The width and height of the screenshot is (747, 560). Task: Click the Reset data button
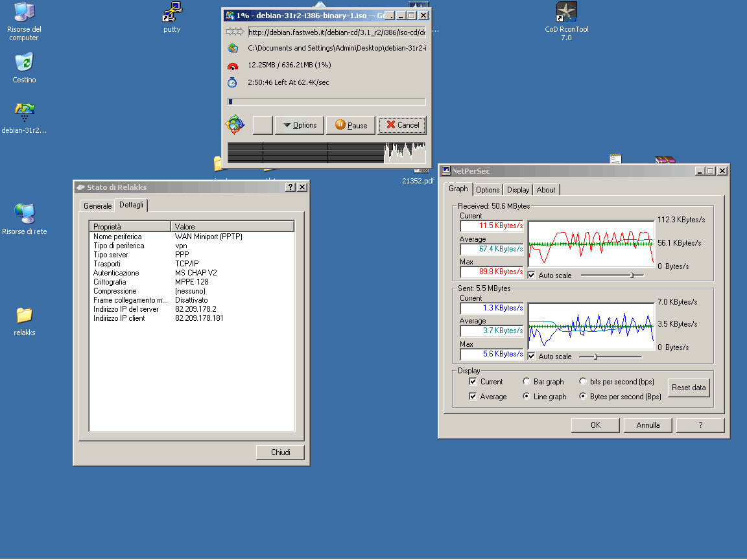pos(689,388)
